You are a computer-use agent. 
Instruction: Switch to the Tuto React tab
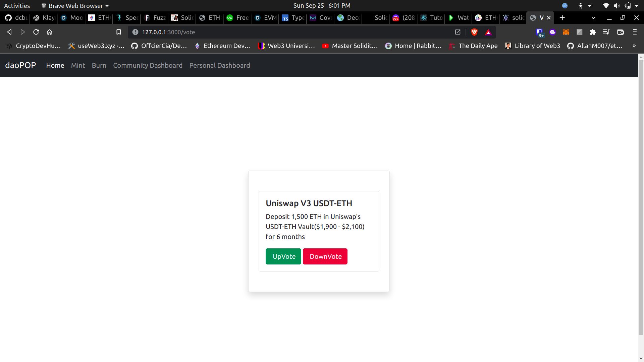click(x=431, y=18)
